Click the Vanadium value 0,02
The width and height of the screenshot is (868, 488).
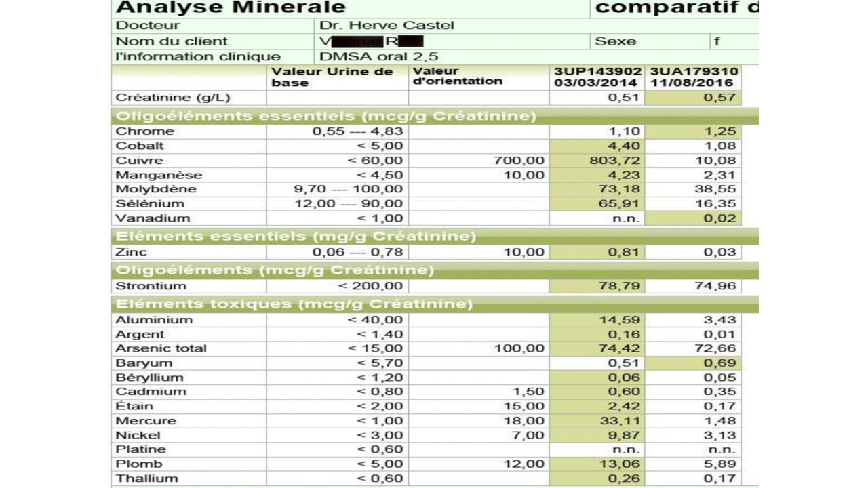(719, 218)
